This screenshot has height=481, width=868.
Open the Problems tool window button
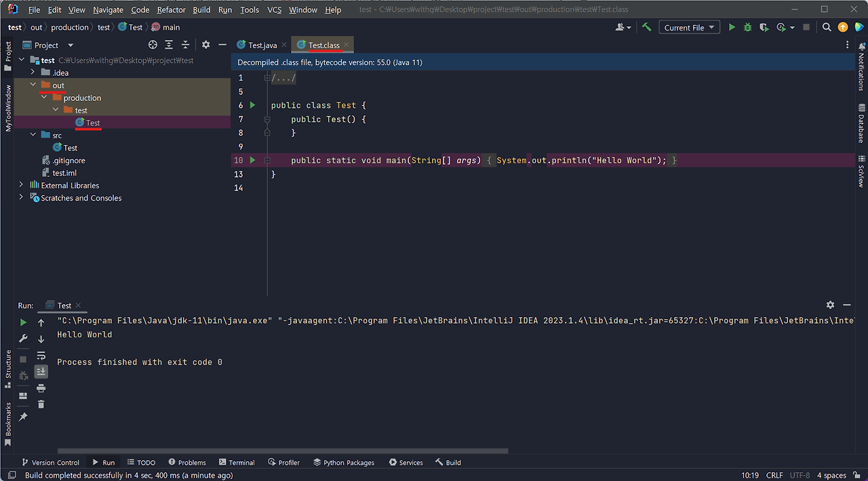pyautogui.click(x=187, y=462)
